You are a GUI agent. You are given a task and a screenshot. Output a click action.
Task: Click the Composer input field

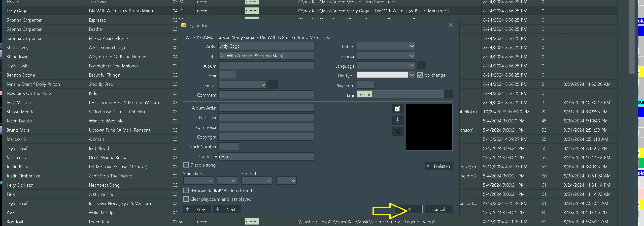point(266,127)
